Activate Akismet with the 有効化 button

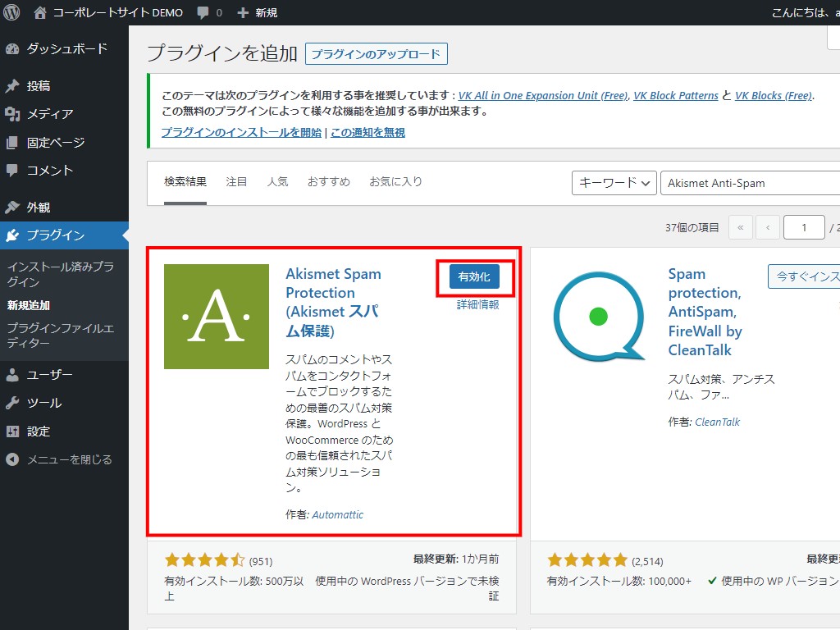[x=474, y=277]
